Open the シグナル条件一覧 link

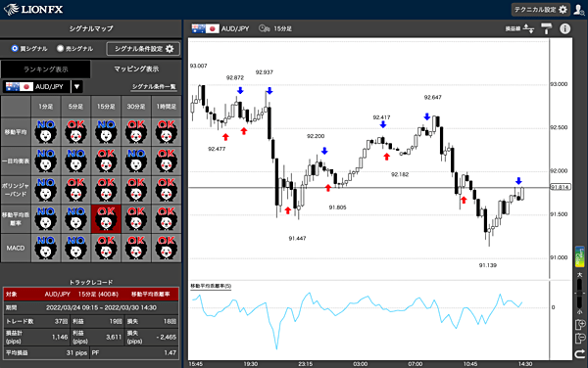(x=154, y=86)
